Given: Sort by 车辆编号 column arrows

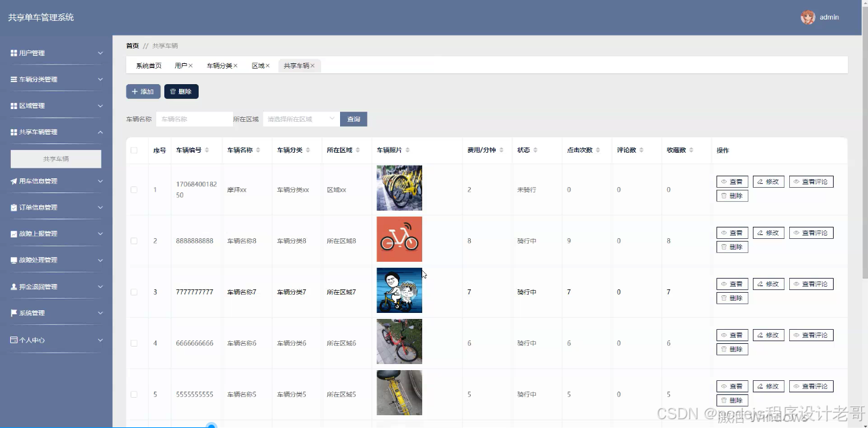Looking at the screenshot, I should tap(207, 150).
